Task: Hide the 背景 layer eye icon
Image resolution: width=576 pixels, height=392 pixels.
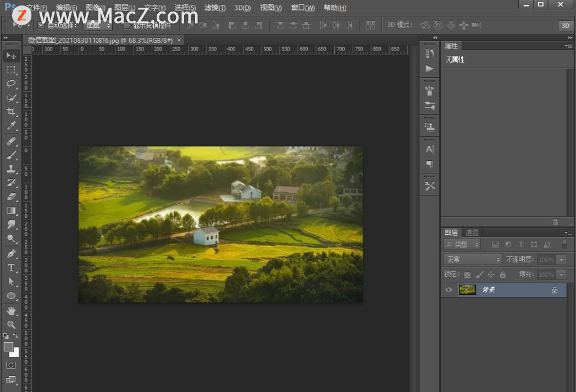Action: [x=448, y=290]
